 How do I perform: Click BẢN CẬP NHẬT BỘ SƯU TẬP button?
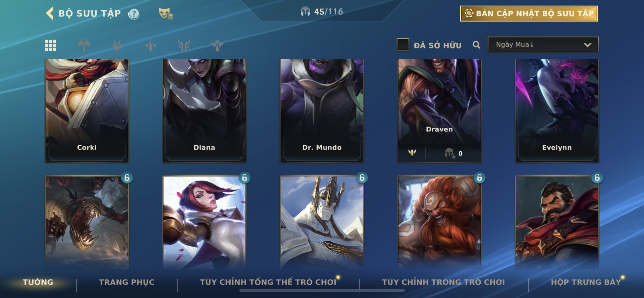coord(529,13)
